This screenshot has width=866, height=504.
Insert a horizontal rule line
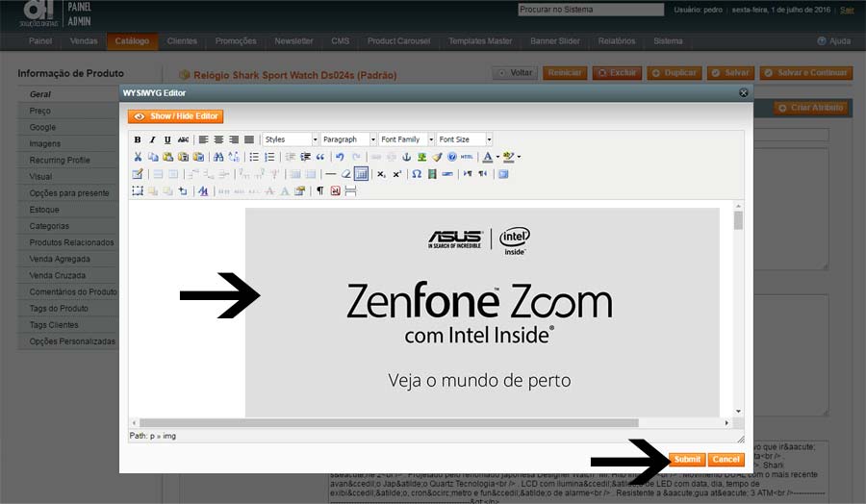coord(331,174)
